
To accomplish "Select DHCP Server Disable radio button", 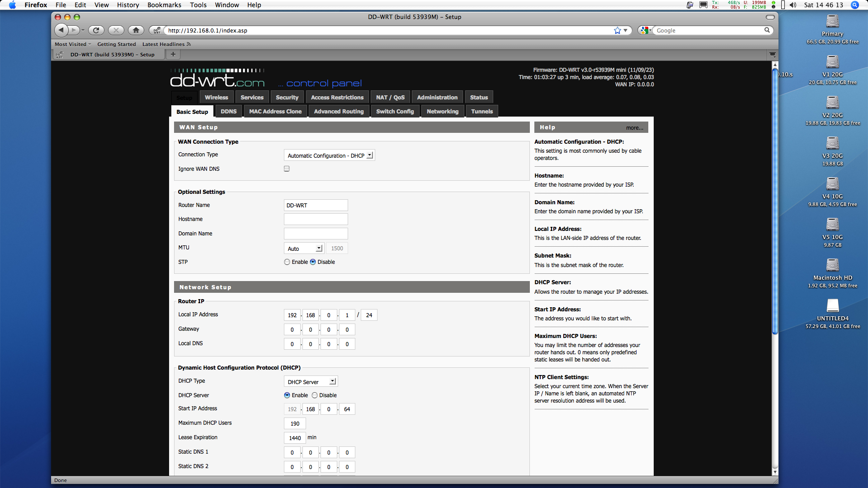I will [x=315, y=395].
